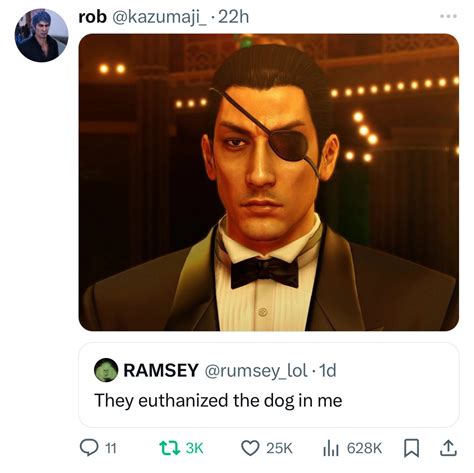Open the @rumsey_lol handle

[256, 371]
